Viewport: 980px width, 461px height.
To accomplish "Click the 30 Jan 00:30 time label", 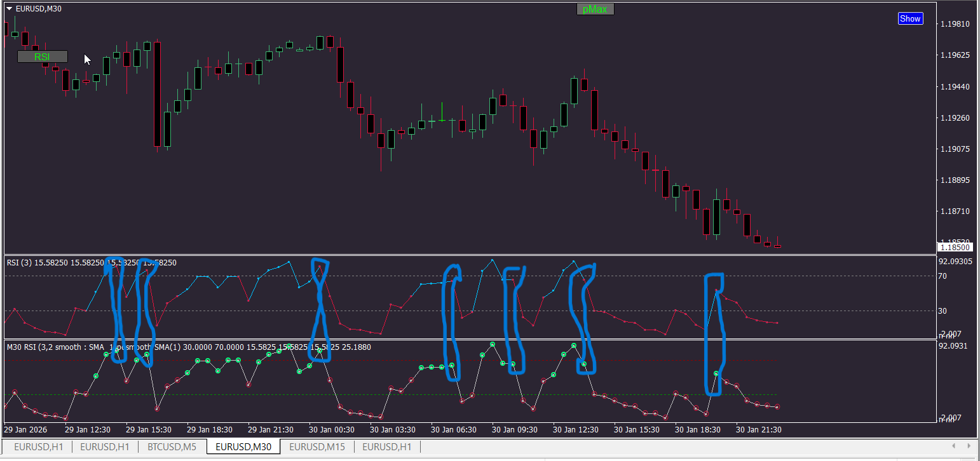I will point(332,430).
